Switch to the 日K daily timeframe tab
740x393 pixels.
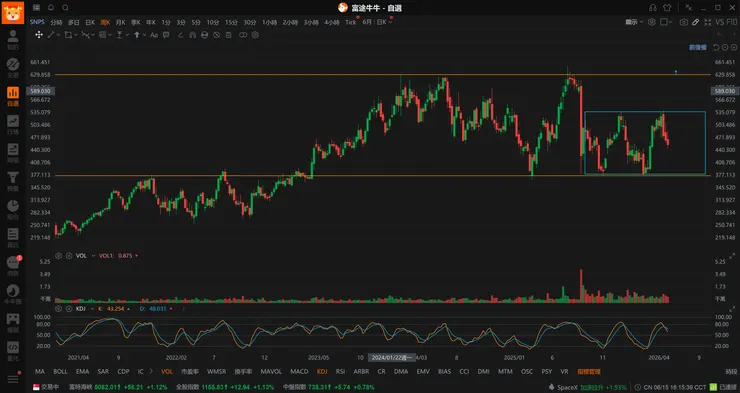[x=90, y=22]
